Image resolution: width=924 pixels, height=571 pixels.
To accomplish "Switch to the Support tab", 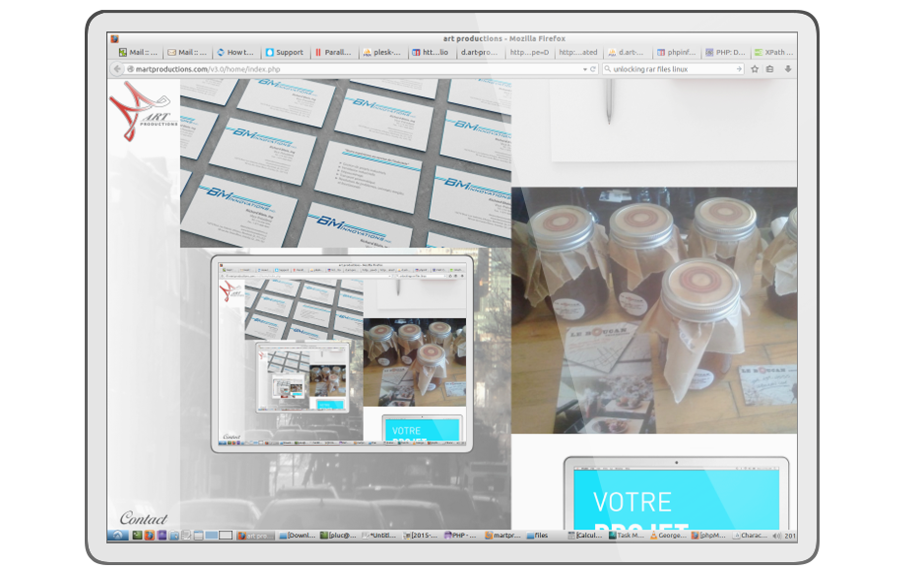I will click(x=285, y=52).
